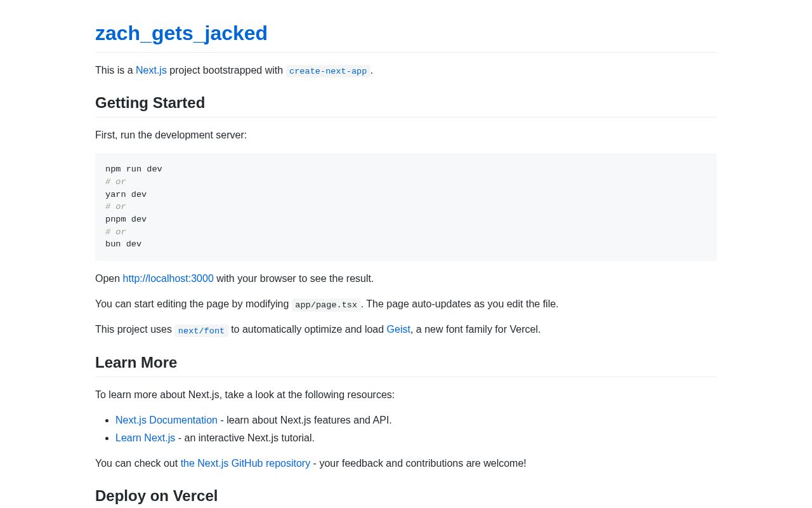
Task: Click '# or' comment below npm run dev
Action: click(115, 182)
